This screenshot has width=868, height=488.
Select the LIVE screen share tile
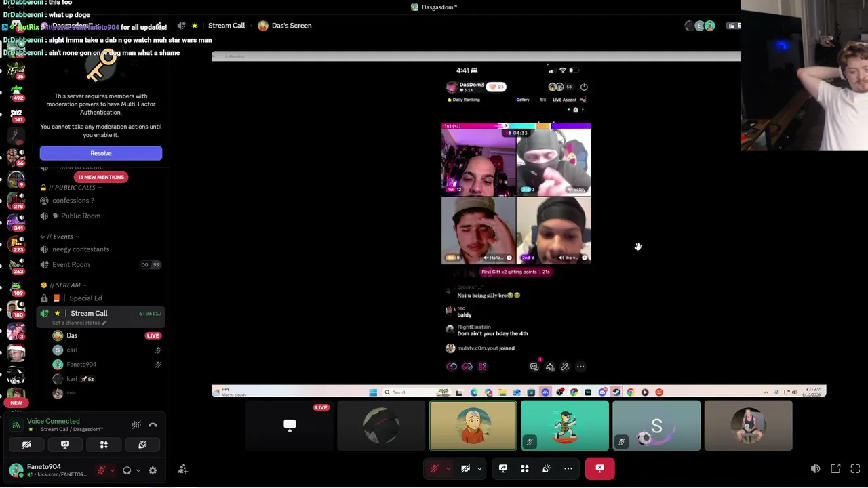pyautogui.click(x=290, y=426)
